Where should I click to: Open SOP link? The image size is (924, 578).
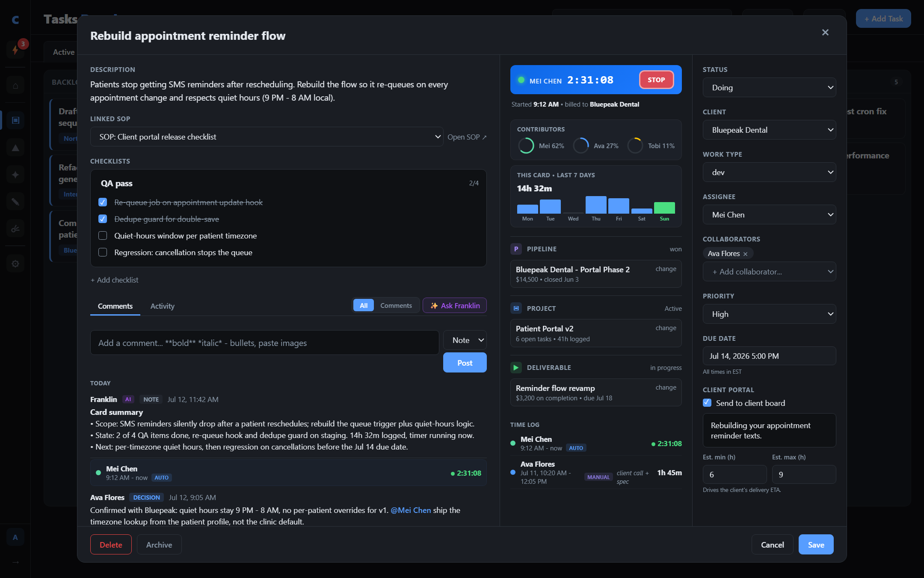pos(467,137)
